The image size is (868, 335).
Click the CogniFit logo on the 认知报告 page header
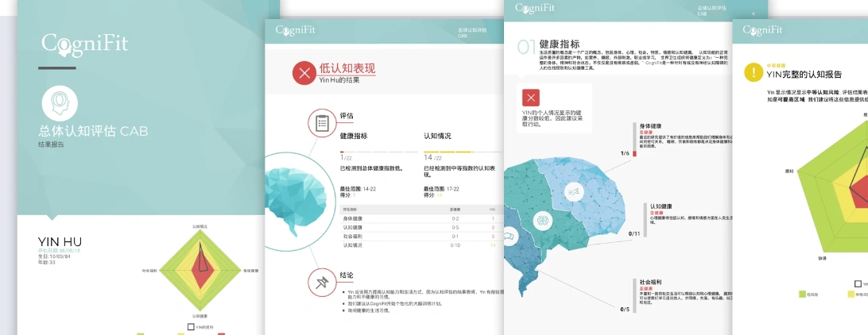click(x=763, y=30)
